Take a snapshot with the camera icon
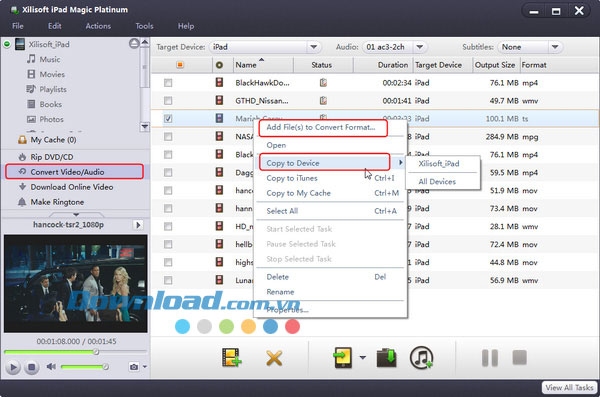This screenshot has width=600, height=397. [134, 367]
